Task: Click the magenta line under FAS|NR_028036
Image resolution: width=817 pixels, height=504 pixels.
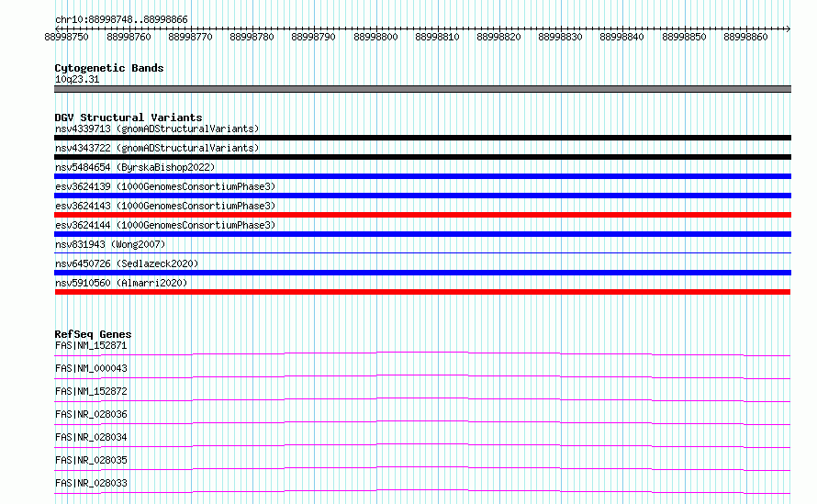Action: (422, 422)
